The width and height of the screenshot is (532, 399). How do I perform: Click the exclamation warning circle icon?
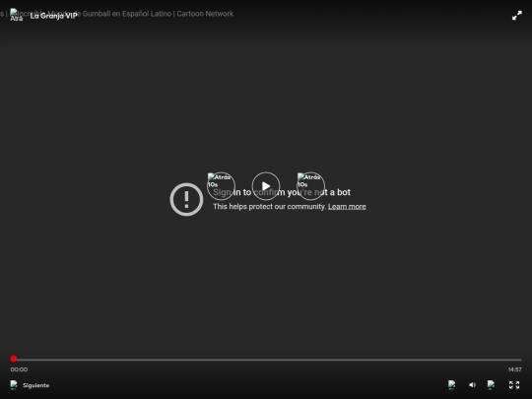pos(186,199)
